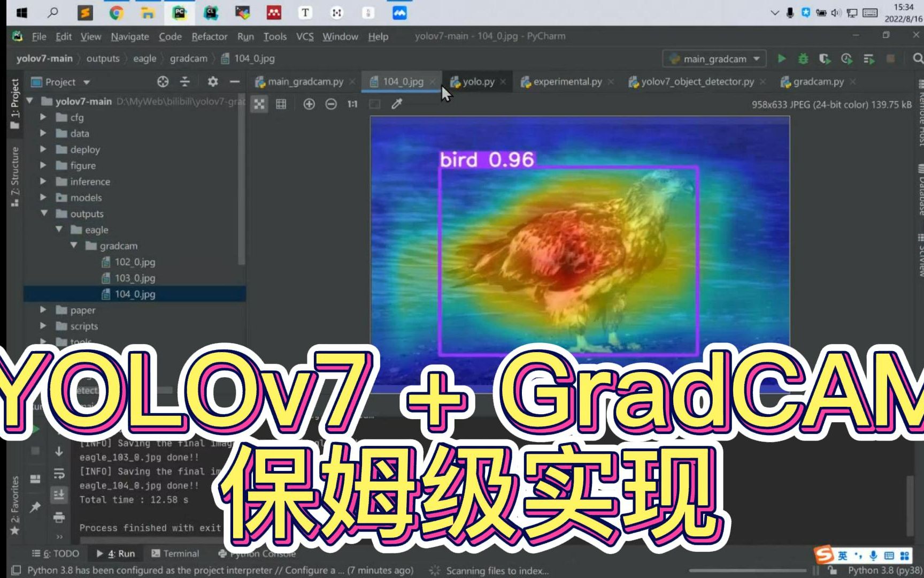Collapse the gradcam folder in project tree
This screenshot has width=924, height=578.
(x=74, y=246)
